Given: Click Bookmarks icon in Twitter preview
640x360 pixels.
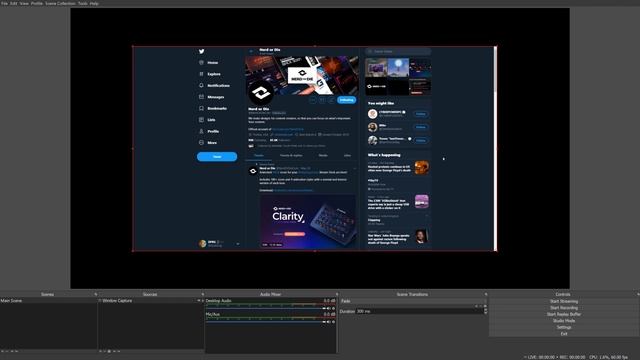Looking at the screenshot, I should pyautogui.click(x=201, y=108).
